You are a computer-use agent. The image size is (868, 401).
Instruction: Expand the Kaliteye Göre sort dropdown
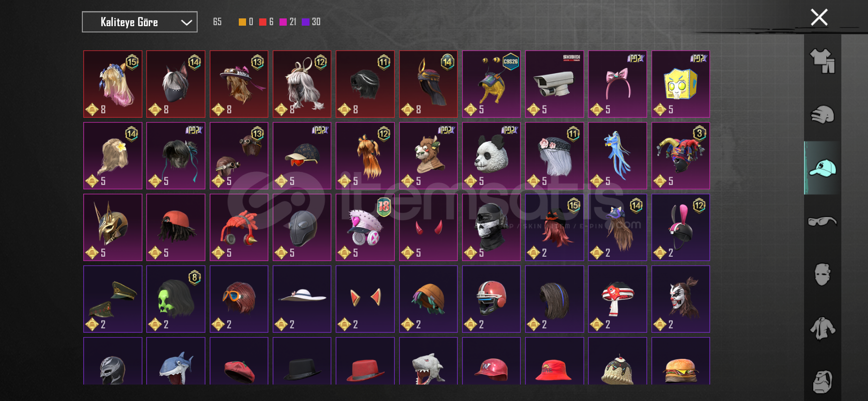click(x=139, y=22)
